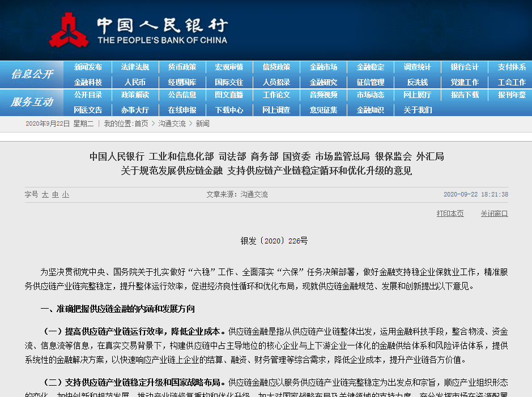Image resolution: width=532 pixels, height=397 pixels.
Task: Click the timestamp 2020-09-22 18:21:38
Action: click(x=476, y=195)
